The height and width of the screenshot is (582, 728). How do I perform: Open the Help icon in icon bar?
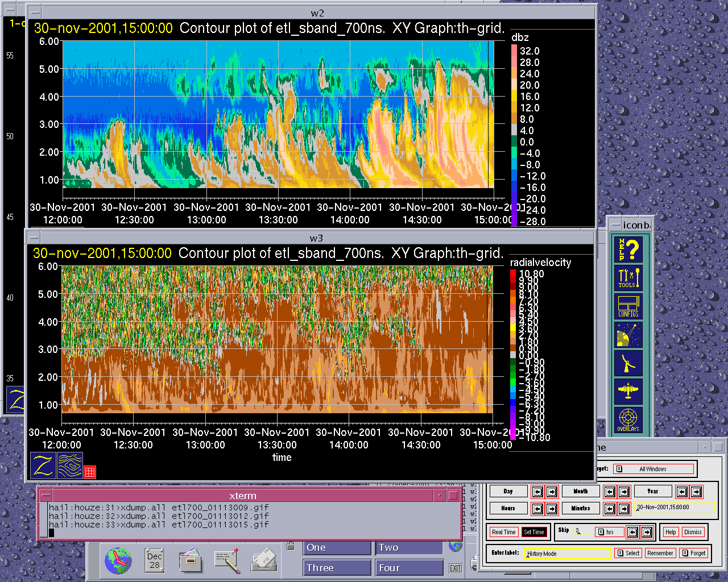pos(628,249)
